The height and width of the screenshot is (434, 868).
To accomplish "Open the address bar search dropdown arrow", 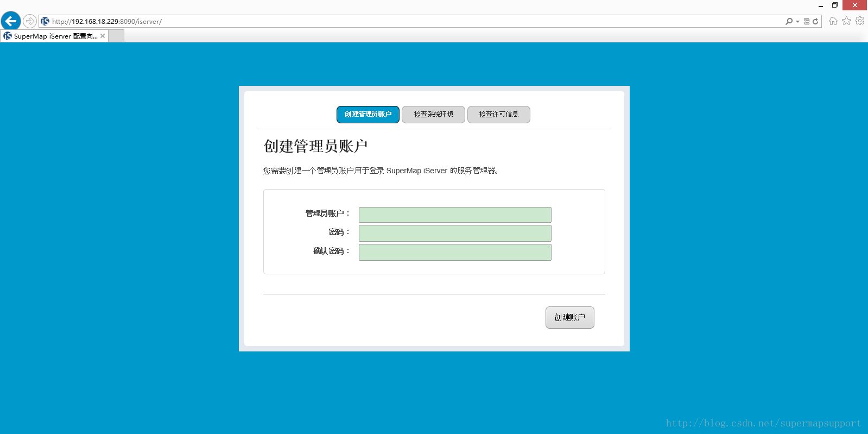I will click(x=797, y=22).
